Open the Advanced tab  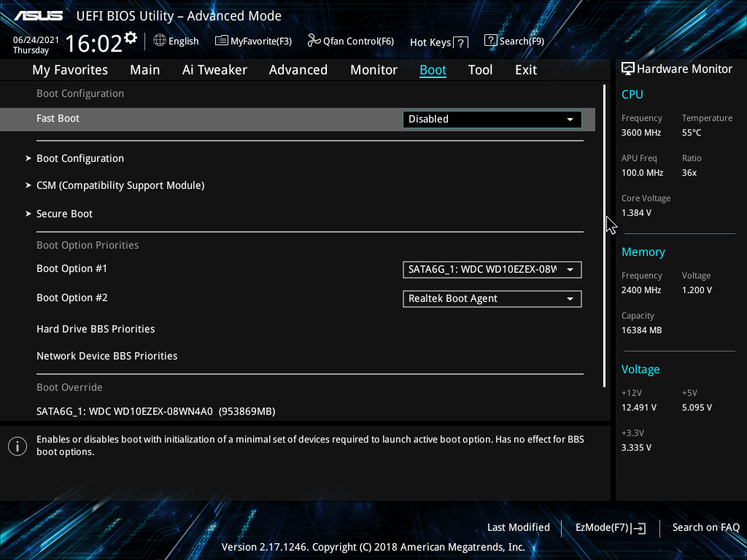click(x=298, y=69)
